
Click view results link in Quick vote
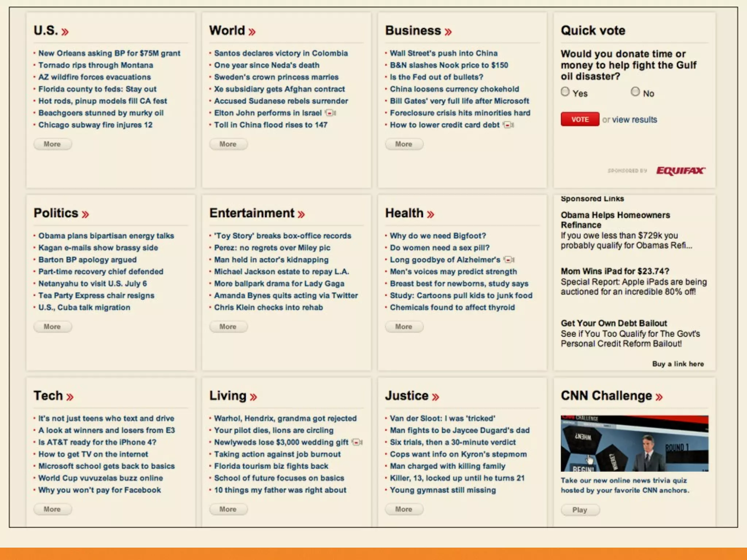(634, 120)
